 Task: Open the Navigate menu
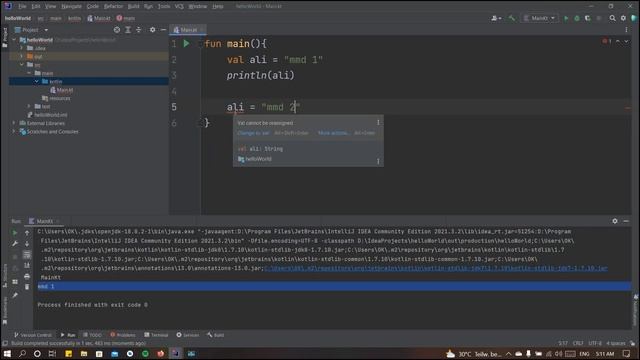(71, 6)
